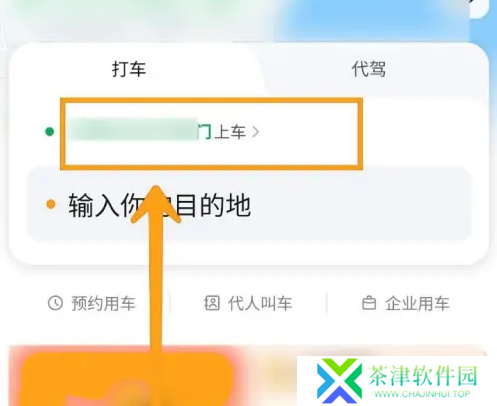This screenshot has height=406, width=497.
Task: Click the white button in top-right corner
Action: tap(479, 8)
